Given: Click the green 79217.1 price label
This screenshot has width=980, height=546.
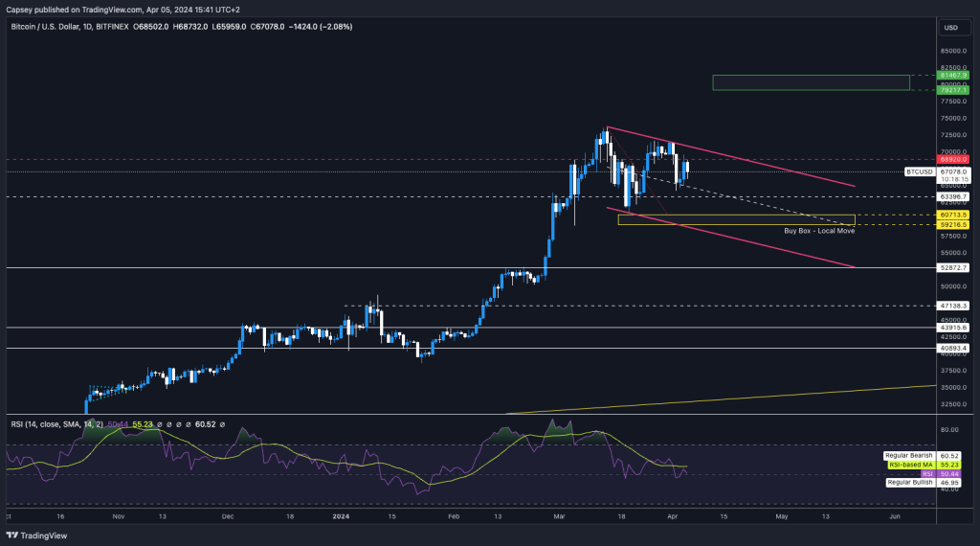Looking at the screenshot, I should 954,90.
